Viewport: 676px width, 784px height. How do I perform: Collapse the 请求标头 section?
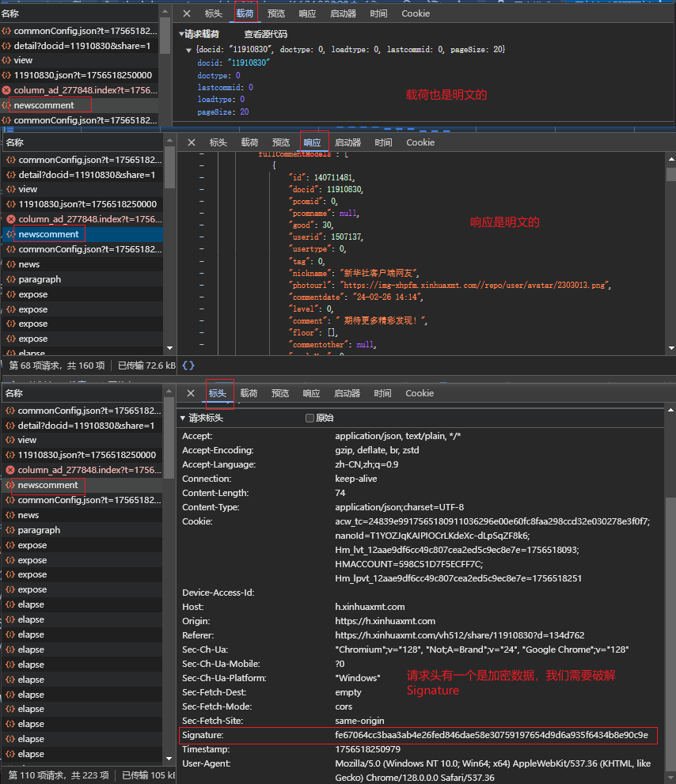pos(183,418)
